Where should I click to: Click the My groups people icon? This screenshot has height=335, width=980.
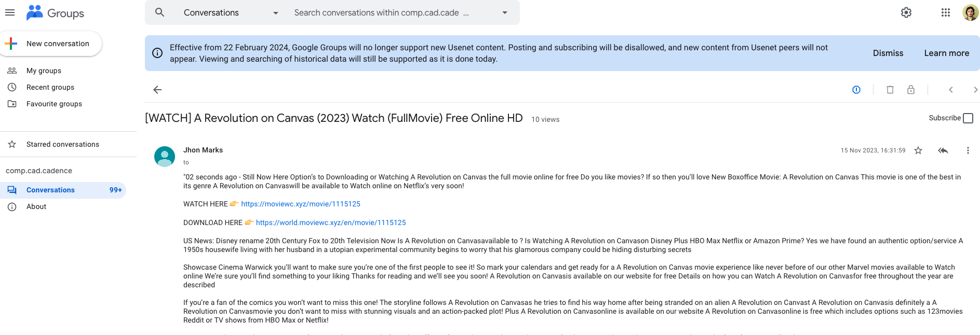(x=12, y=71)
